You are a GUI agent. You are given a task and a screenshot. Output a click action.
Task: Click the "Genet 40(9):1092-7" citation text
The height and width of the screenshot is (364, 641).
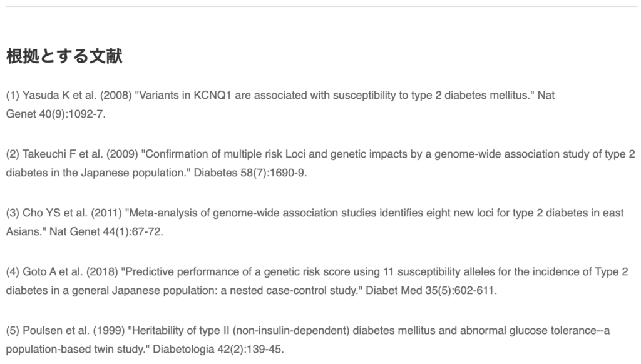click(x=56, y=115)
